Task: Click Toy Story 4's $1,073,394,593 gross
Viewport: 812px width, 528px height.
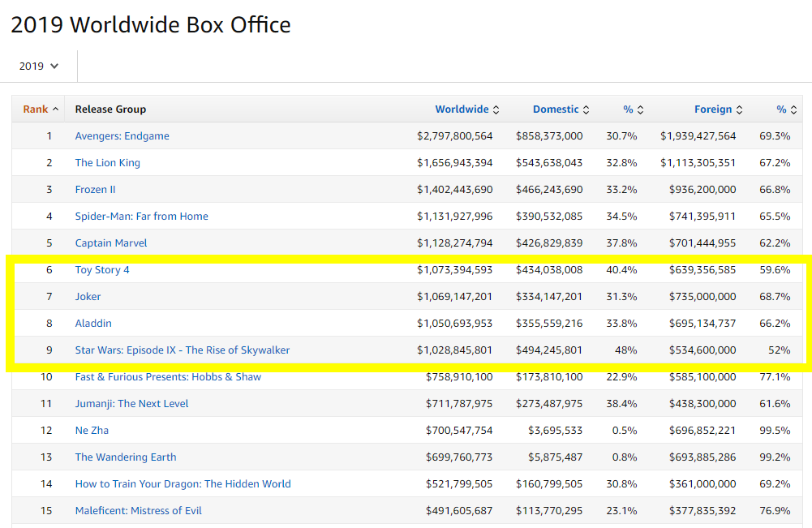Action: (455, 270)
